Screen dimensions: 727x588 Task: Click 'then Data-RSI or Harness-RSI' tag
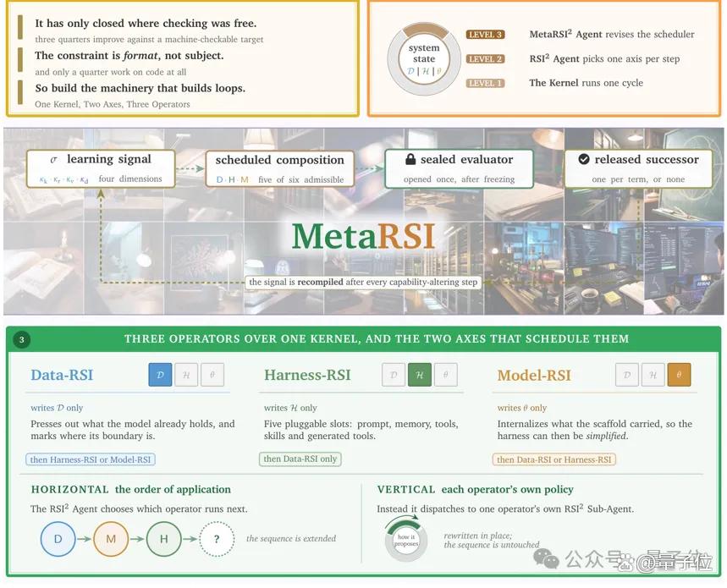(554, 459)
